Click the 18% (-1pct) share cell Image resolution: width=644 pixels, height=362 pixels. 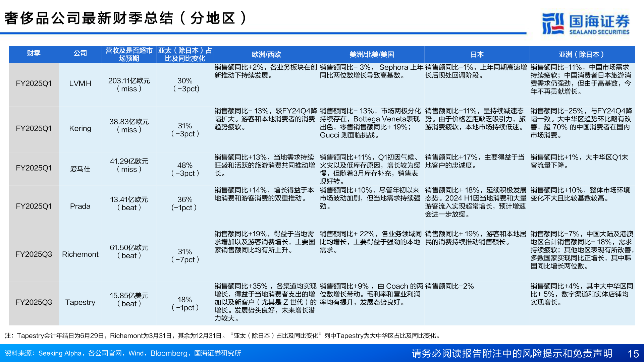pos(185,304)
